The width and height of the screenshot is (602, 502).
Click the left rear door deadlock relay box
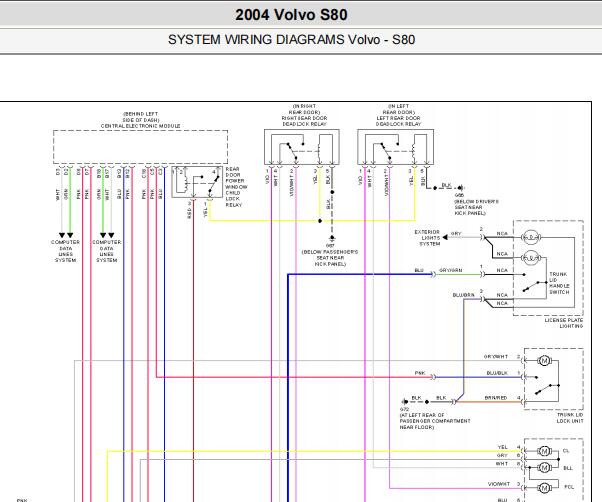[x=395, y=147]
